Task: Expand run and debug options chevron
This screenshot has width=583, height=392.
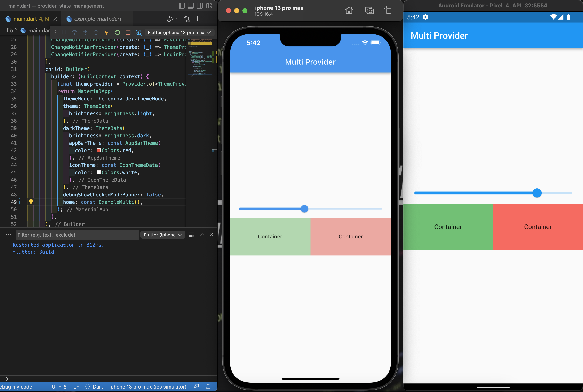Action: [177, 19]
